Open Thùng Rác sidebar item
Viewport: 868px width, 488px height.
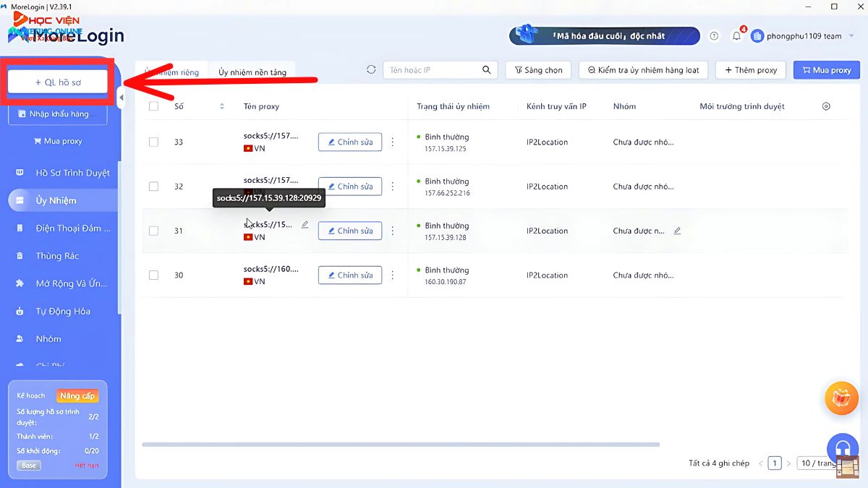(63, 256)
